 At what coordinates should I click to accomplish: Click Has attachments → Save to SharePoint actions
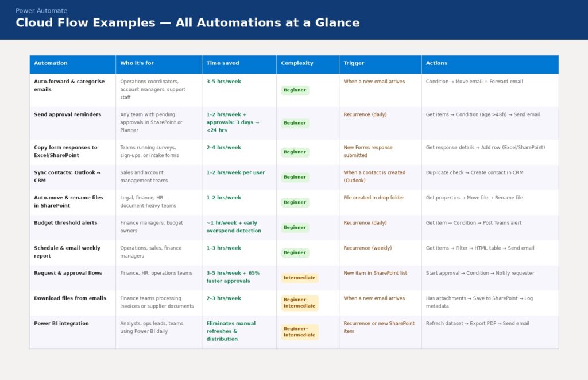click(479, 302)
